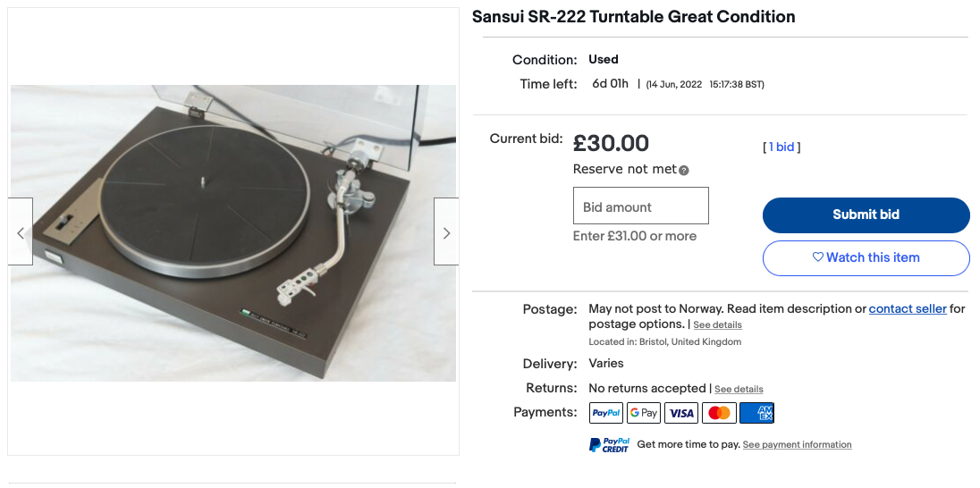980x488 pixels.
Task: Click the £30.00 current bid price
Action: coord(611,143)
